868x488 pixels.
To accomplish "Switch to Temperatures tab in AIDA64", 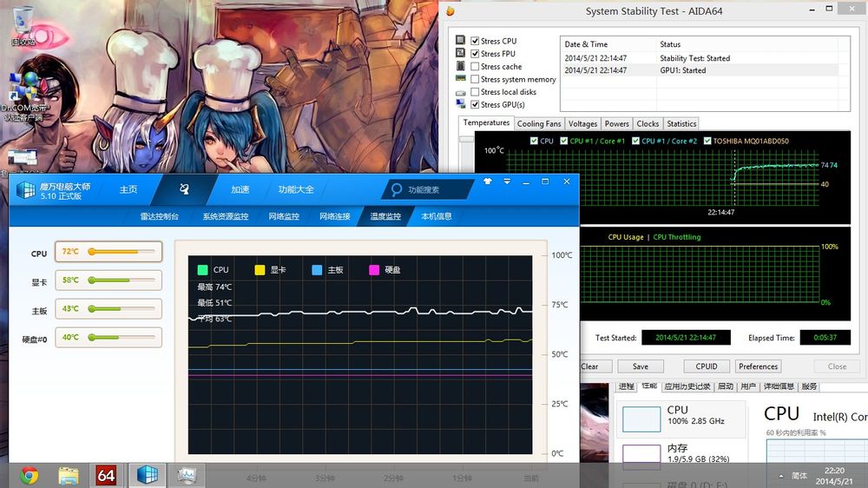I will pos(486,123).
